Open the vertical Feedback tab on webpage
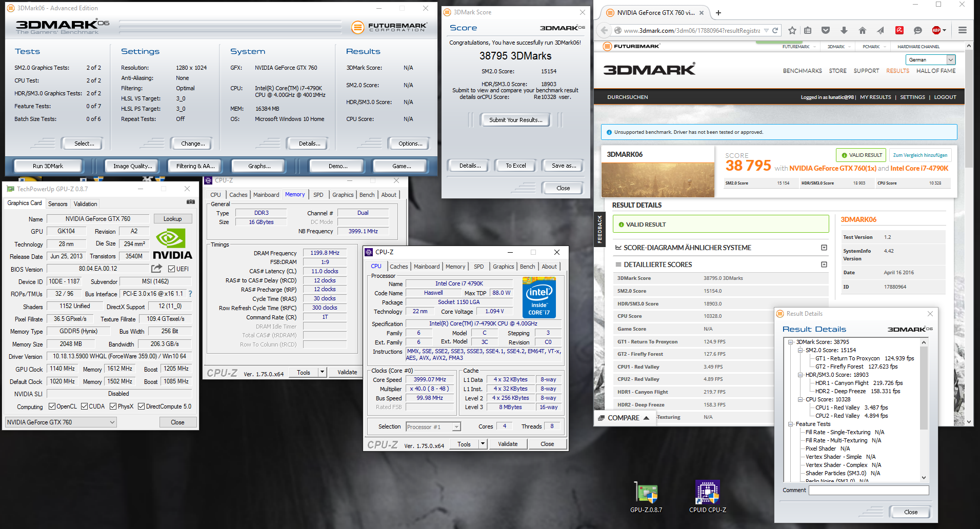Screen dimensions: 980x529 [x=599, y=229]
